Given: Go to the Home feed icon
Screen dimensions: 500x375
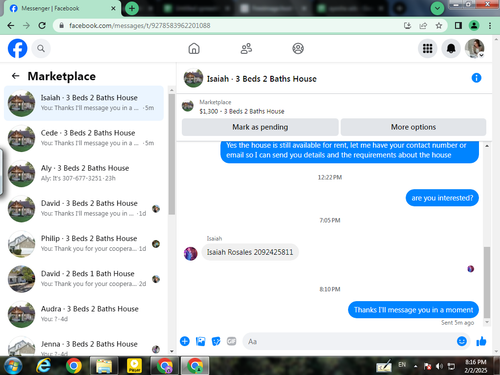Looking at the screenshot, I should (194, 49).
